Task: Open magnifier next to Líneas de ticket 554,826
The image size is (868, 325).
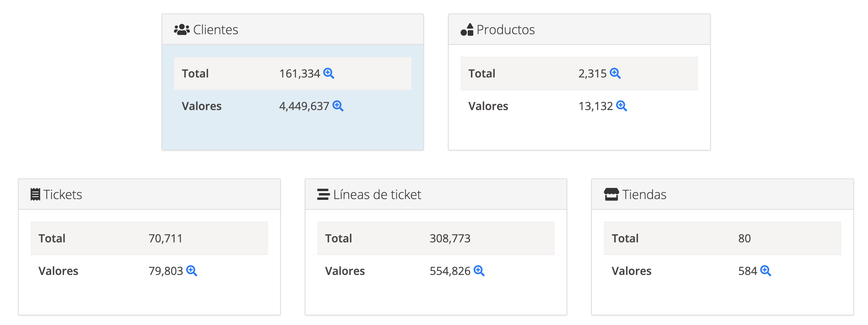Action: point(479,271)
